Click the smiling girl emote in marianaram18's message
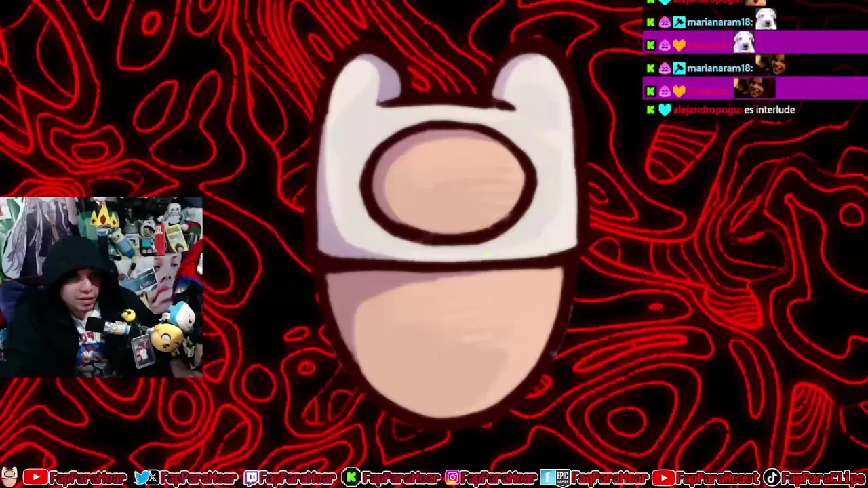Screen dimensions: 868x488 [x=770, y=65]
